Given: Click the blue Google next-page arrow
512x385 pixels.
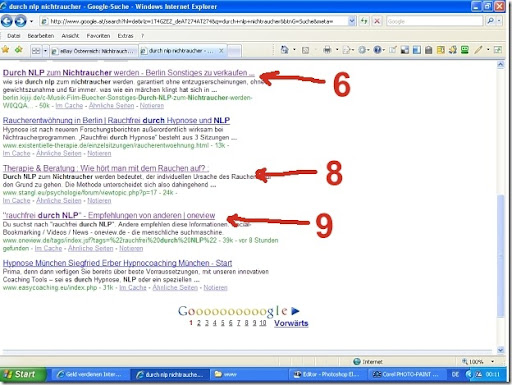Looking at the screenshot, I should pos(295,311).
